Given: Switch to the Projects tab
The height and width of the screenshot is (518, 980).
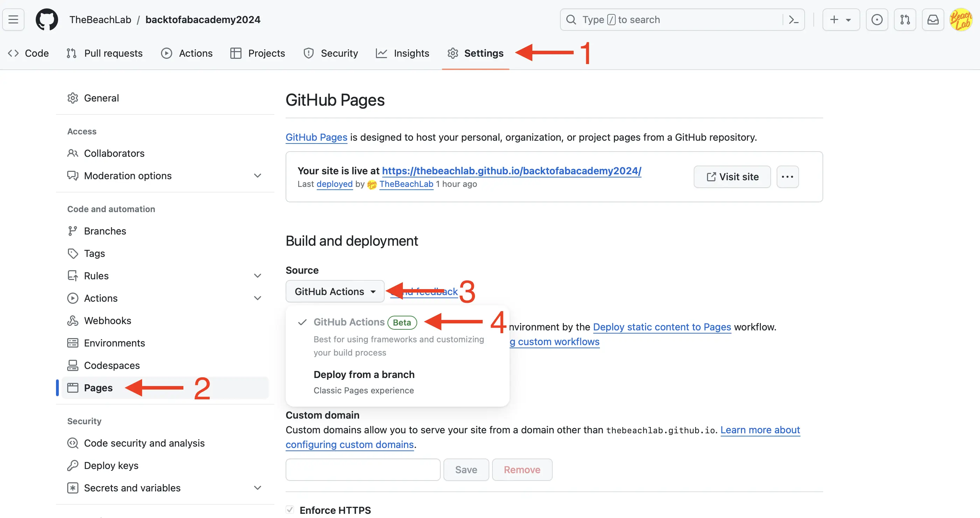Looking at the screenshot, I should coord(258,53).
